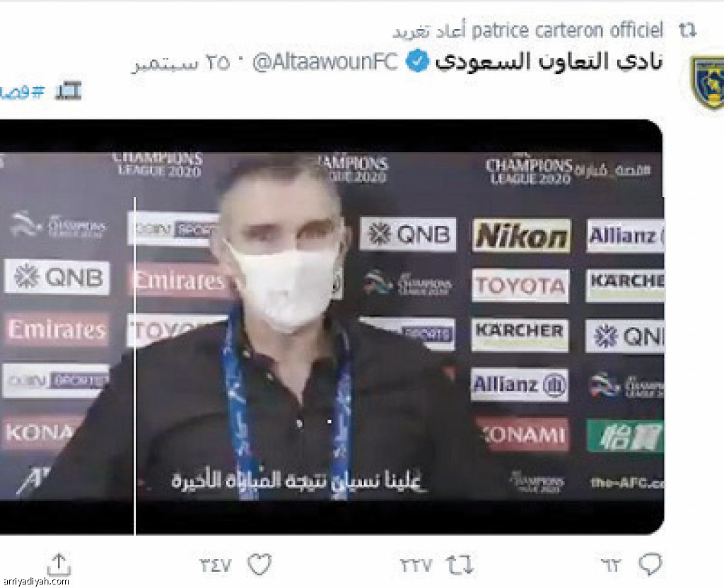Retweet using the arrows icon below video
The height and width of the screenshot is (588, 724).
coord(460,565)
